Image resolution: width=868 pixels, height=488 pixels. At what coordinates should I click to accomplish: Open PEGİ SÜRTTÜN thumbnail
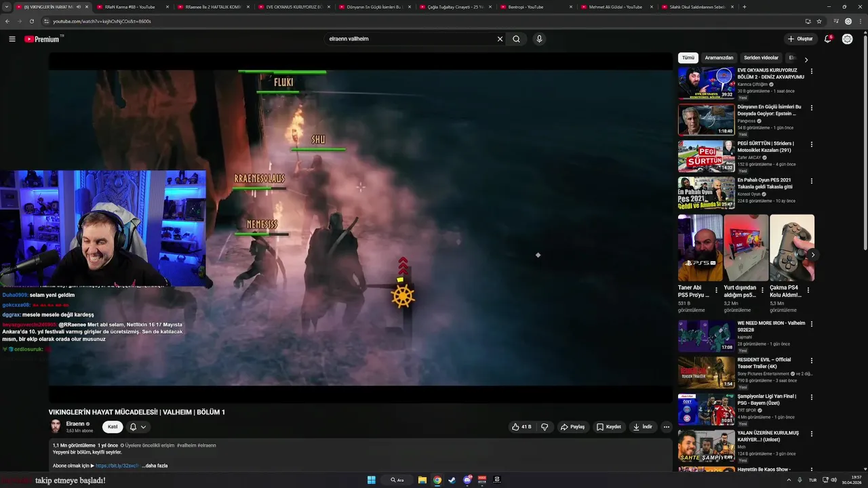pos(707,157)
